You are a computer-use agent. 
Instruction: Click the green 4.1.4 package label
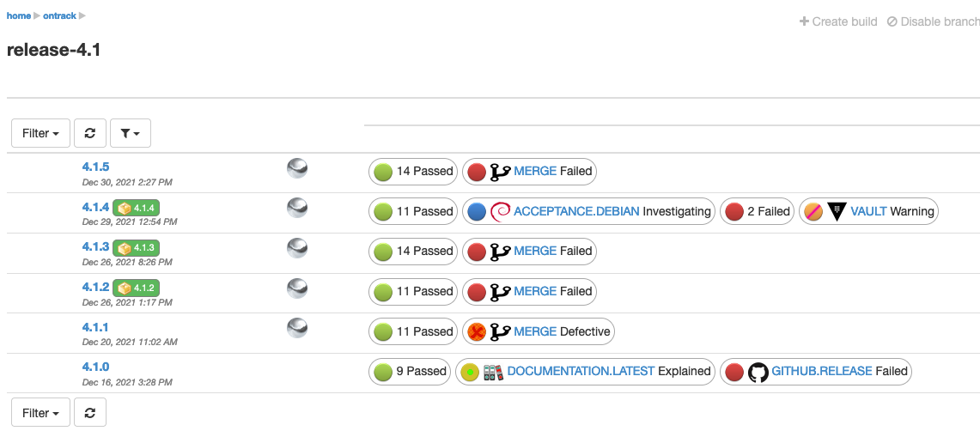(137, 208)
